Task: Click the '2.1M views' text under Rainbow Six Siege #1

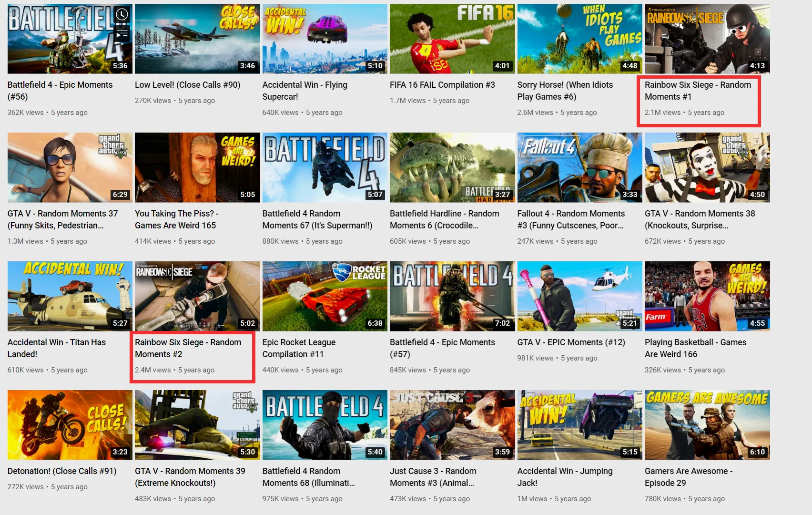Action: 662,113
